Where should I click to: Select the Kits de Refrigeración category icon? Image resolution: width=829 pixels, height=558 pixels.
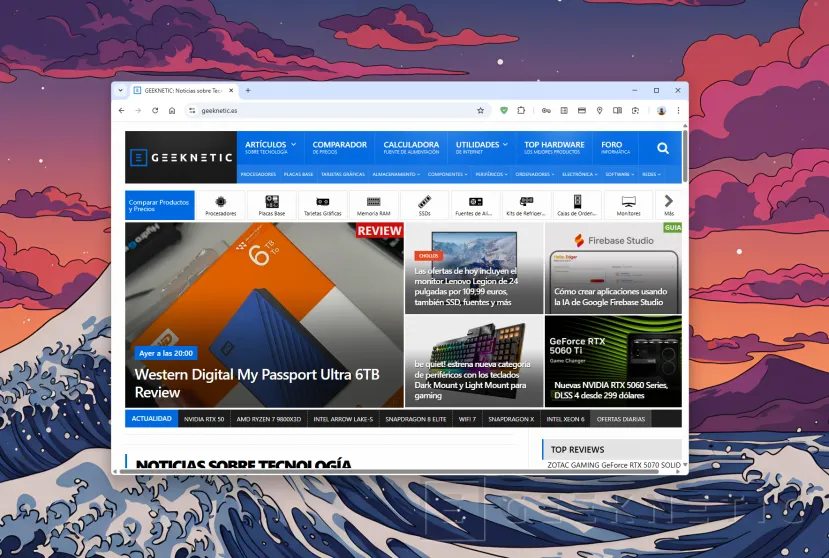[x=526, y=205]
